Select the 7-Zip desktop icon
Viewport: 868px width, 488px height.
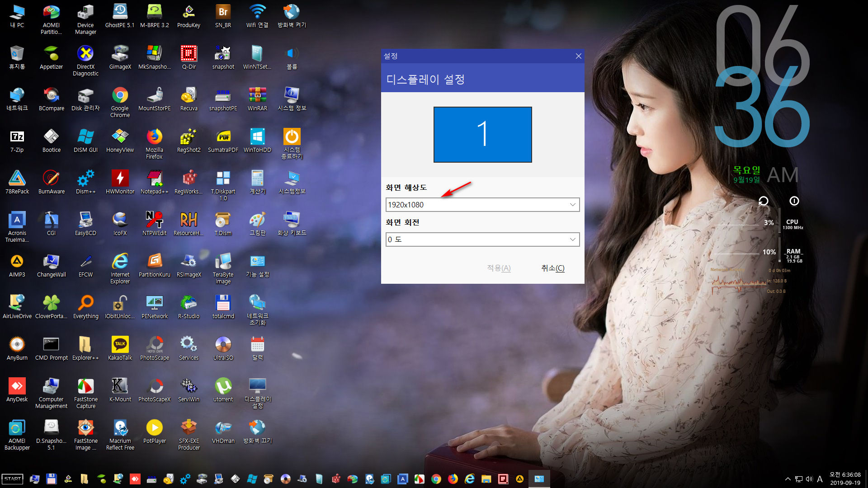click(x=17, y=141)
